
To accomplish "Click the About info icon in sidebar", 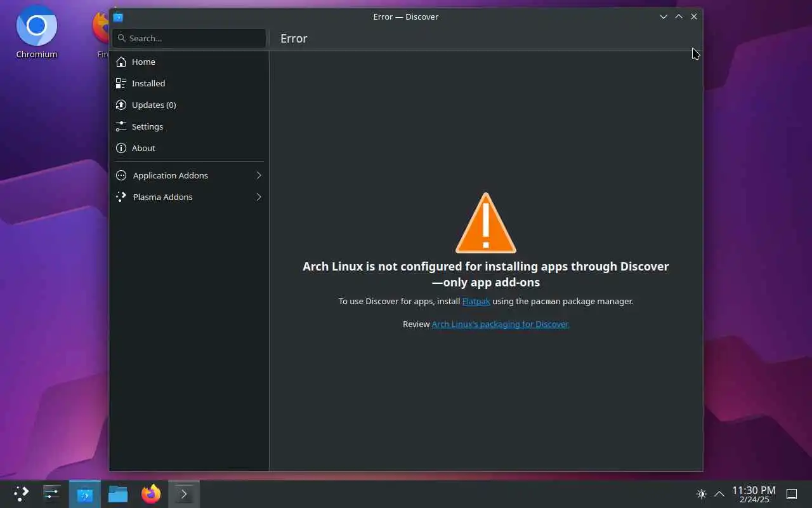I will click(121, 148).
